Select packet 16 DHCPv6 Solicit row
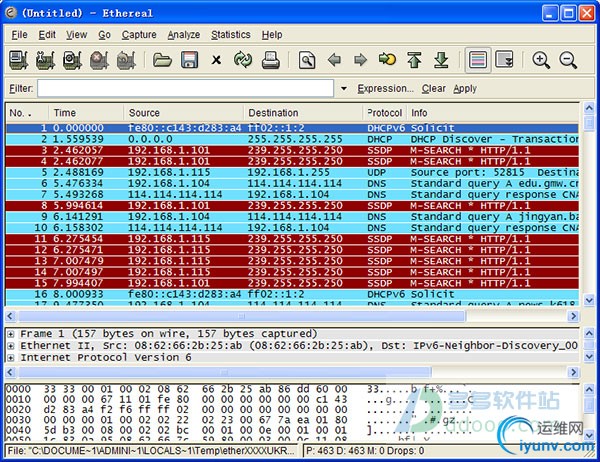The width and height of the screenshot is (600, 462). click(x=292, y=294)
